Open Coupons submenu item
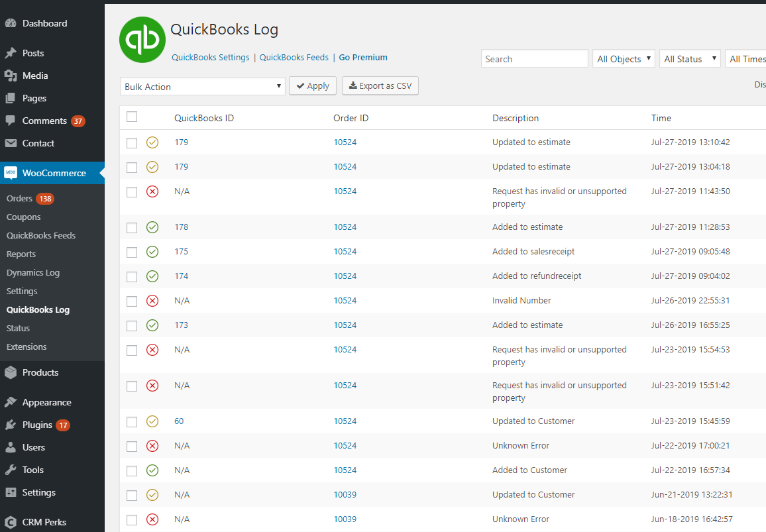 (23, 217)
